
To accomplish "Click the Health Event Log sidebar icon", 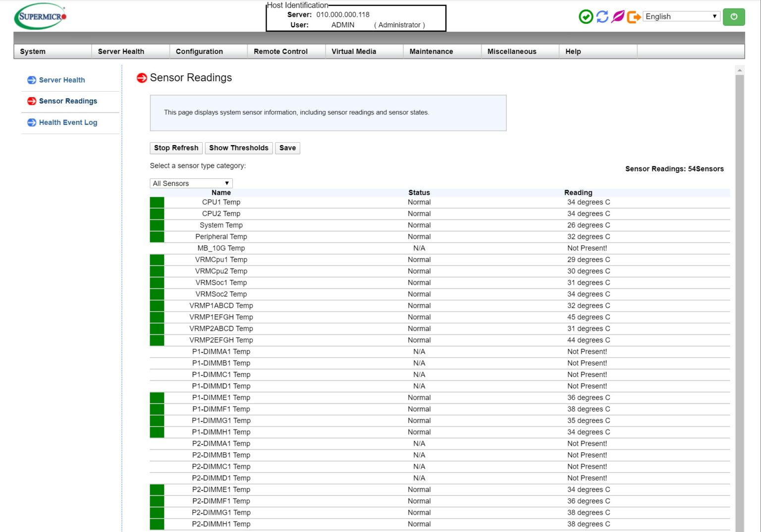I will click(x=31, y=122).
